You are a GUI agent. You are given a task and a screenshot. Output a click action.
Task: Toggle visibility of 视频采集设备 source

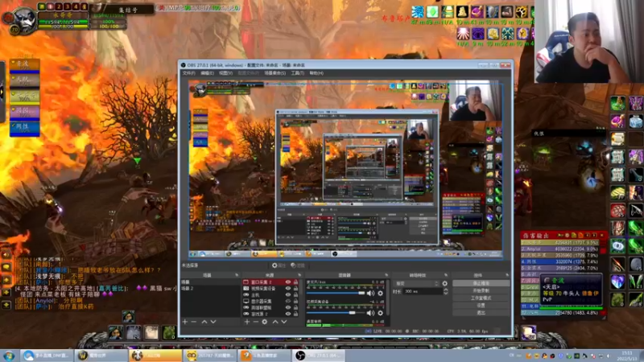288,289
